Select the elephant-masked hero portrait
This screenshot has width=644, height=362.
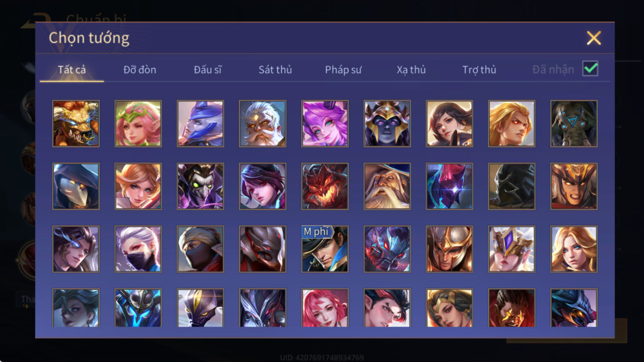tap(574, 123)
